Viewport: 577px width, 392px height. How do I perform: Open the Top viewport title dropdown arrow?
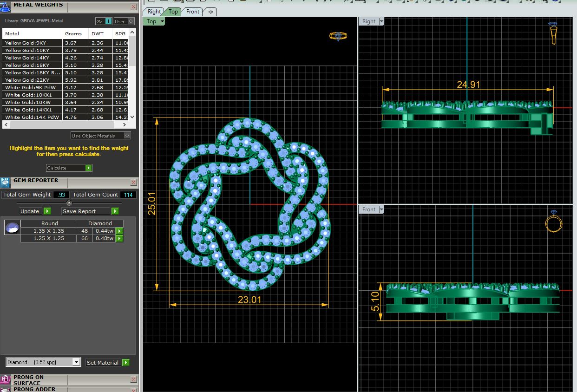point(162,21)
